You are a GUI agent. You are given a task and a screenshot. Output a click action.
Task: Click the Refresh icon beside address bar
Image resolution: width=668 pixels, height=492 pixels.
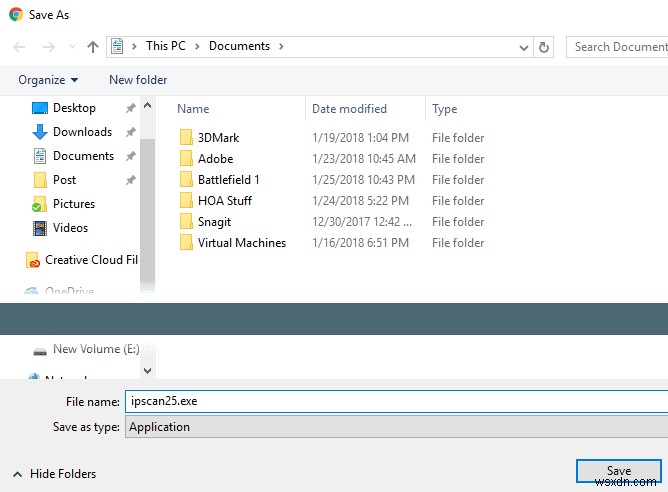pyautogui.click(x=544, y=46)
